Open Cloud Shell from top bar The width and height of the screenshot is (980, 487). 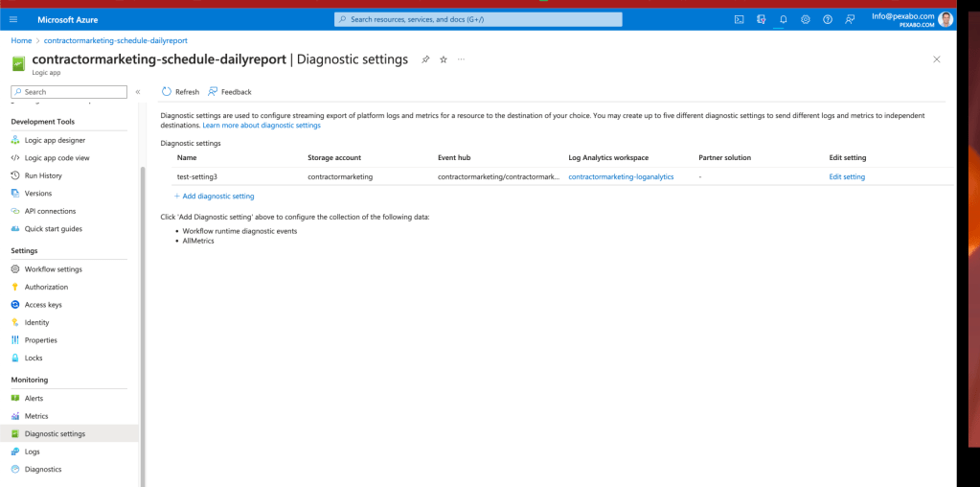point(739,19)
